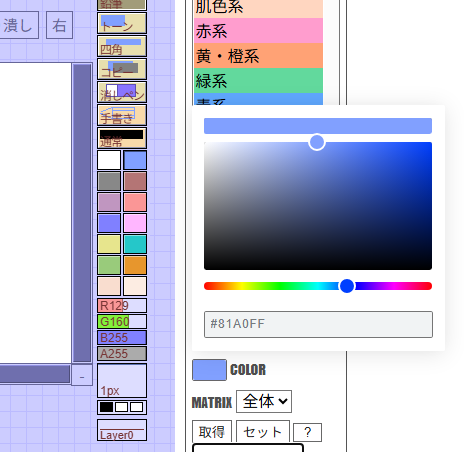Select the コピー (copy) tool
This screenshot has width=464, height=452.
click(x=122, y=69)
